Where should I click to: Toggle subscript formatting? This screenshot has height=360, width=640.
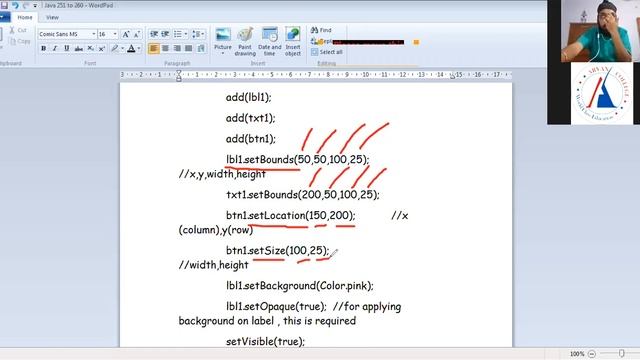coord(90,49)
